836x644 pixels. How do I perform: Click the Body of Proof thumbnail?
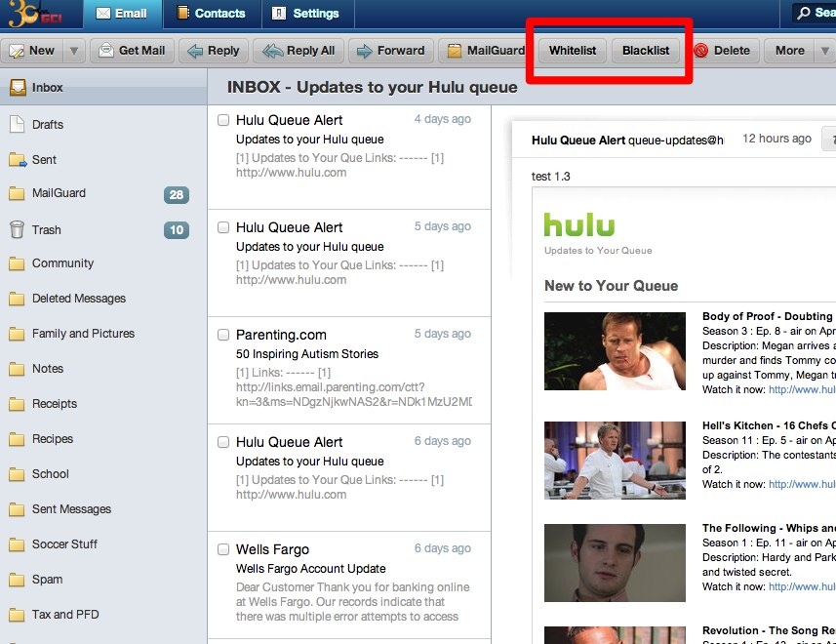click(x=615, y=351)
